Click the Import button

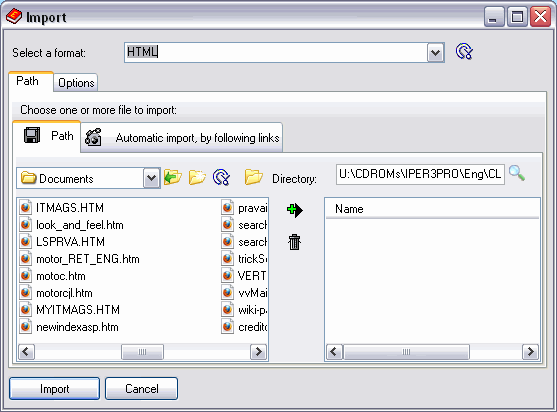pos(54,389)
